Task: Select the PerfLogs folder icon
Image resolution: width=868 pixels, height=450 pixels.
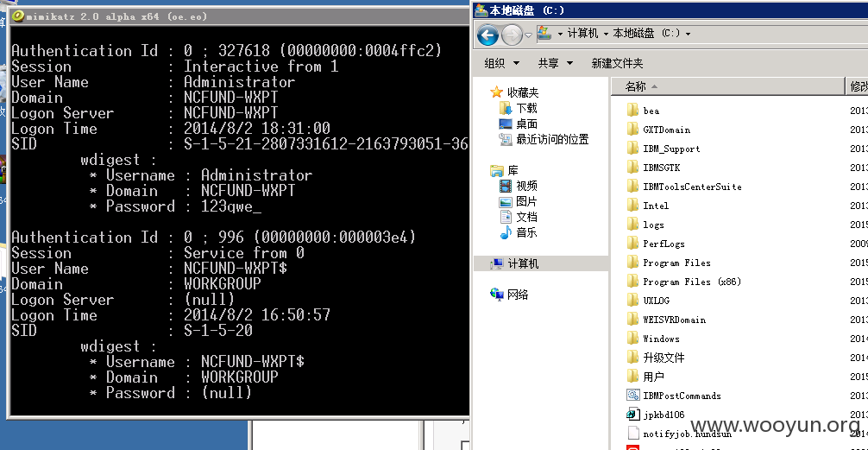Action: point(633,243)
